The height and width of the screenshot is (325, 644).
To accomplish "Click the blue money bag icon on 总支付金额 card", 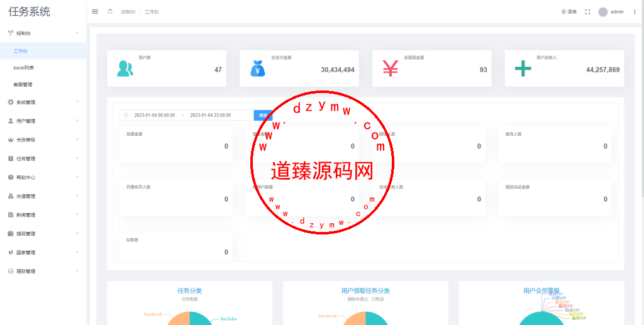I will 257,69.
